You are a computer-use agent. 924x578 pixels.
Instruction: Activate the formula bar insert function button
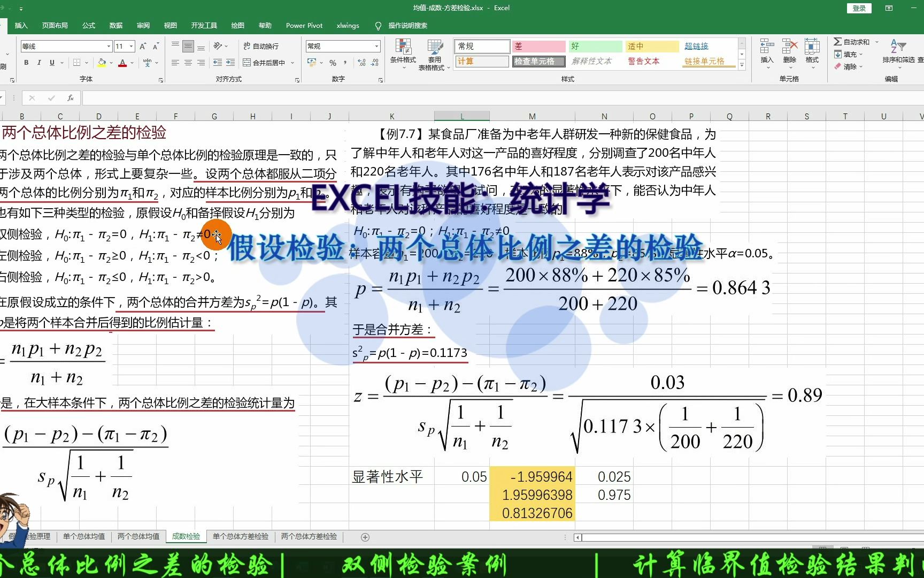70,98
